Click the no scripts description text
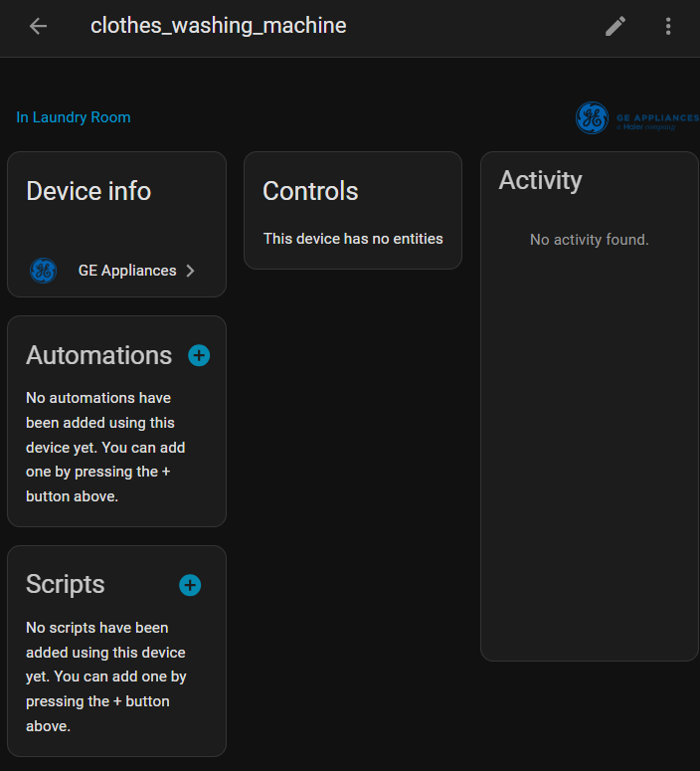This screenshot has height=771, width=700. [x=105, y=676]
